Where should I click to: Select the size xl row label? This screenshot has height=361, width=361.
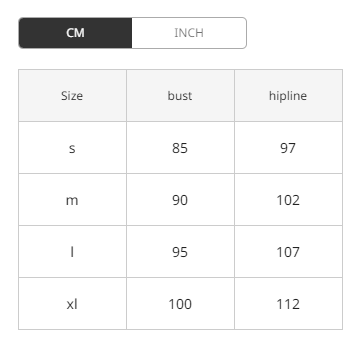pyautogui.click(x=72, y=304)
